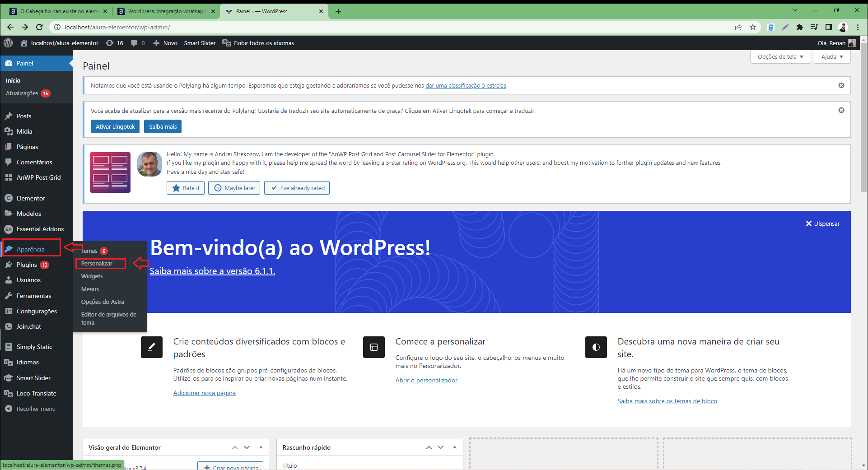Open the Aparência brush icon menu
This screenshot has height=470, width=868.
coord(9,249)
